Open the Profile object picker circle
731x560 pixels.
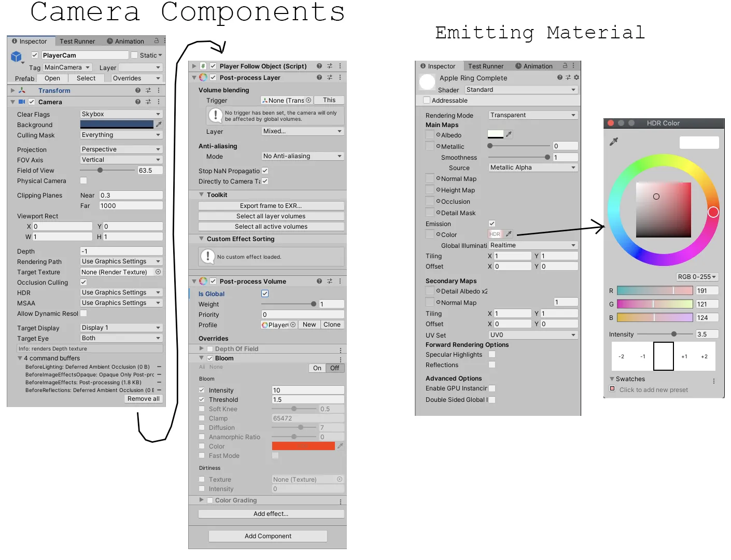(x=293, y=325)
